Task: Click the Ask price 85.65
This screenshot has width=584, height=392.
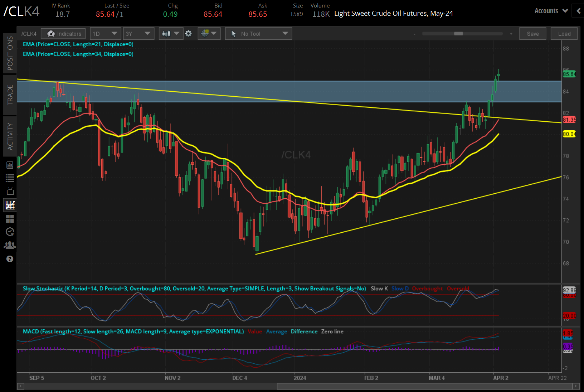Action: (x=258, y=14)
